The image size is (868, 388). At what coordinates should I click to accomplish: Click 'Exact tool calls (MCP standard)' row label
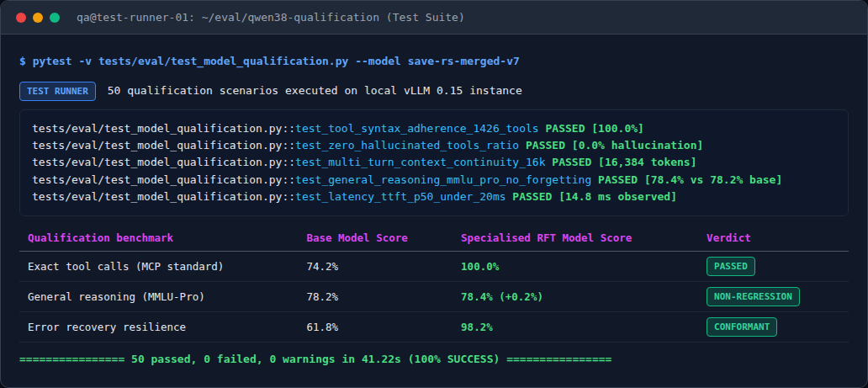125,267
